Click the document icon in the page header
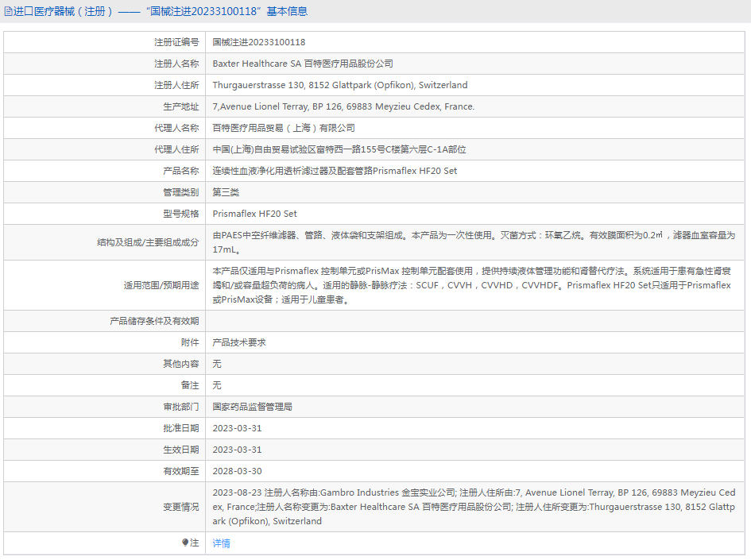The height and width of the screenshot is (560, 751). (x=8, y=11)
